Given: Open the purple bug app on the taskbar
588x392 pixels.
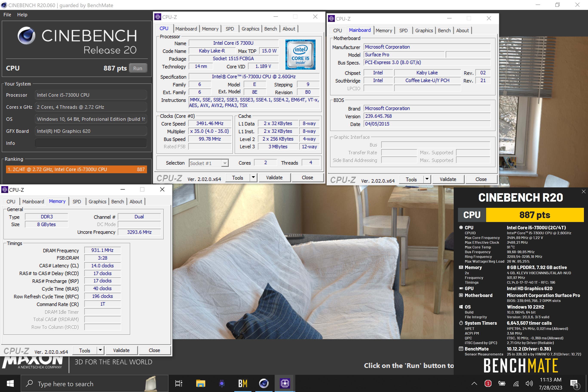Looking at the screenshot, I should [x=222, y=383].
